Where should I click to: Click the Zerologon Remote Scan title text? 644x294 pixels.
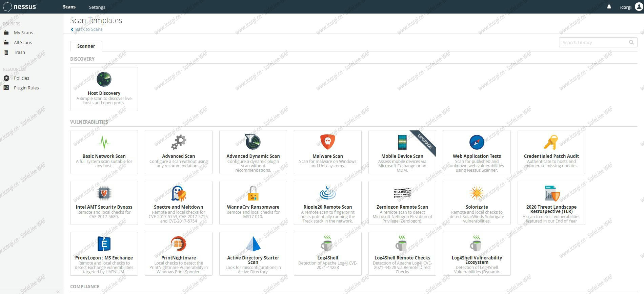click(x=402, y=207)
